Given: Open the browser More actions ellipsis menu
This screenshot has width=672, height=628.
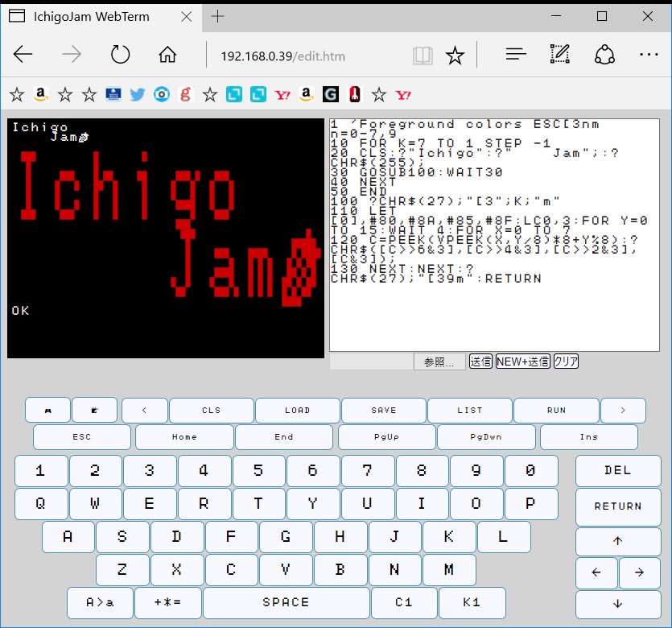Looking at the screenshot, I should pos(649,55).
